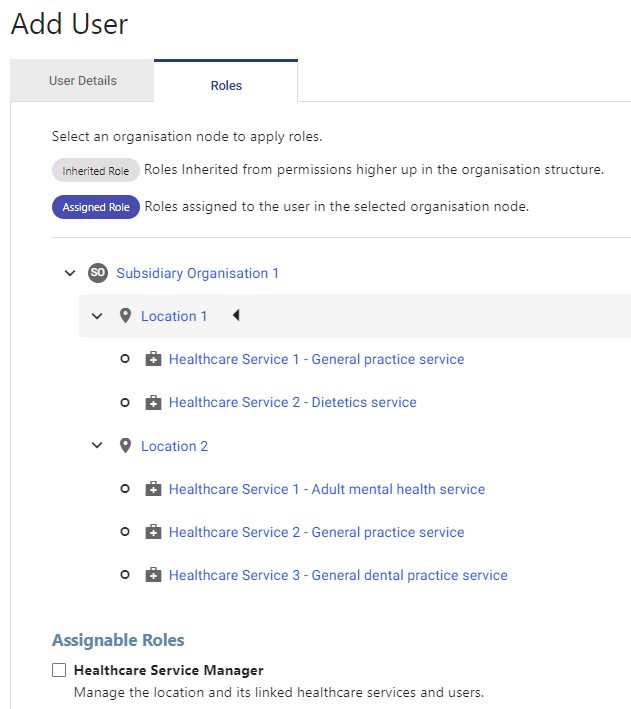The height and width of the screenshot is (709, 631).
Task: Collapse the Location 1 chevron
Action: point(97,316)
